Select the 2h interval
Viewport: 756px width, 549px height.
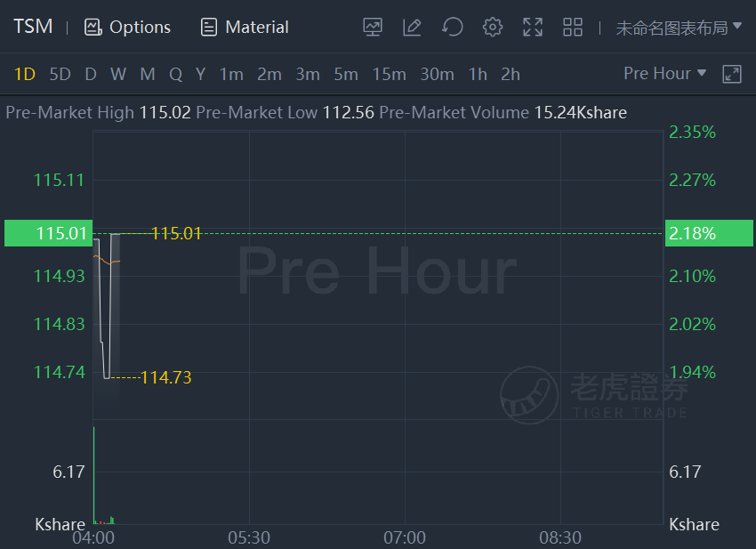click(511, 74)
